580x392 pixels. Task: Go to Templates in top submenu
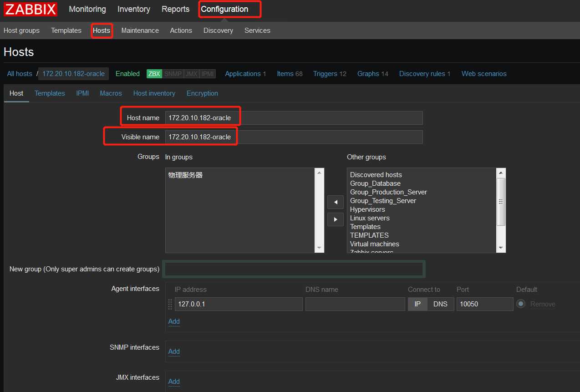[x=66, y=31]
